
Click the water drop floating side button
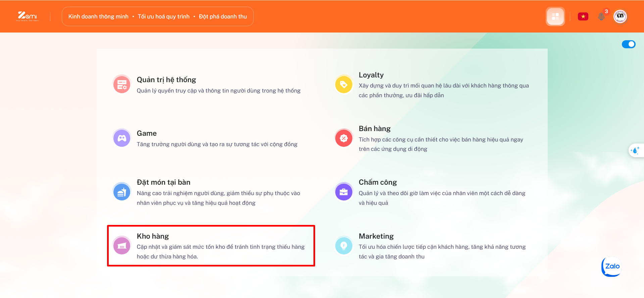click(x=635, y=151)
